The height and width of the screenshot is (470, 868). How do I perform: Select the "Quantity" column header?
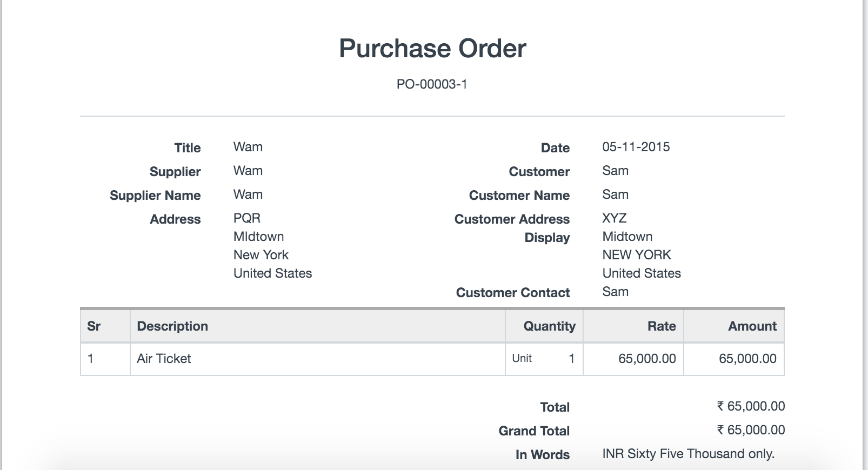[549, 326]
